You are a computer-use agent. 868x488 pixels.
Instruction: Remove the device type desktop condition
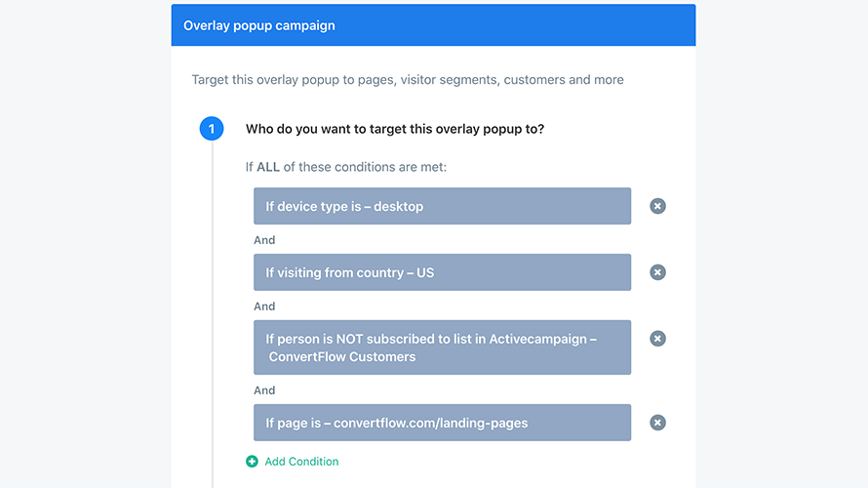[657, 206]
